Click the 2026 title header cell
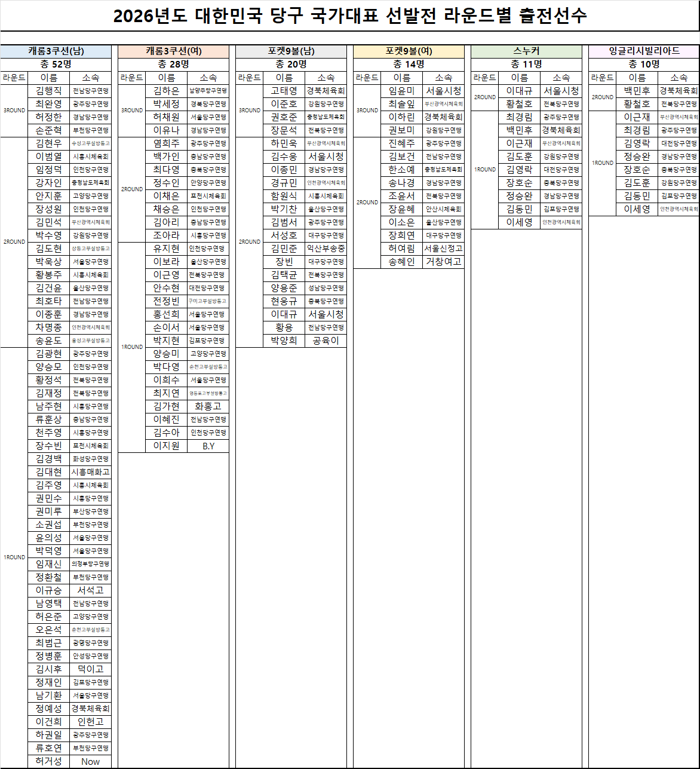Viewport: 700px width, 769px height. (x=349, y=16)
